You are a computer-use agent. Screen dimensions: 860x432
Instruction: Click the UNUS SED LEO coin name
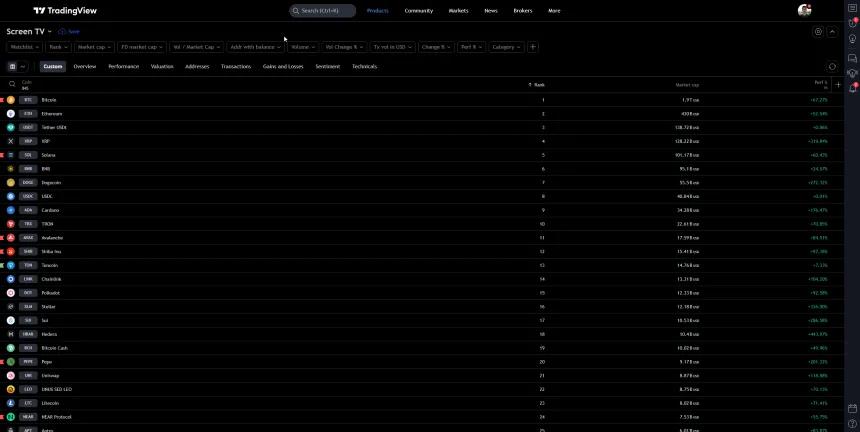click(56, 389)
